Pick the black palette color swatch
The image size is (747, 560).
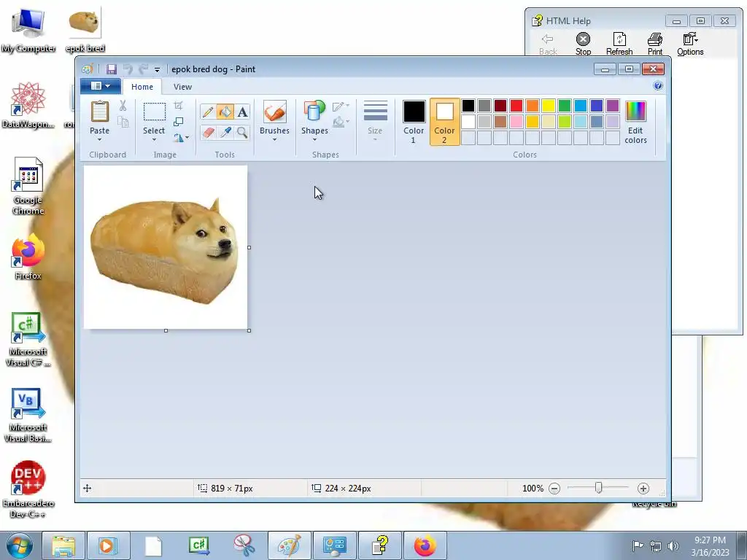tap(468, 106)
